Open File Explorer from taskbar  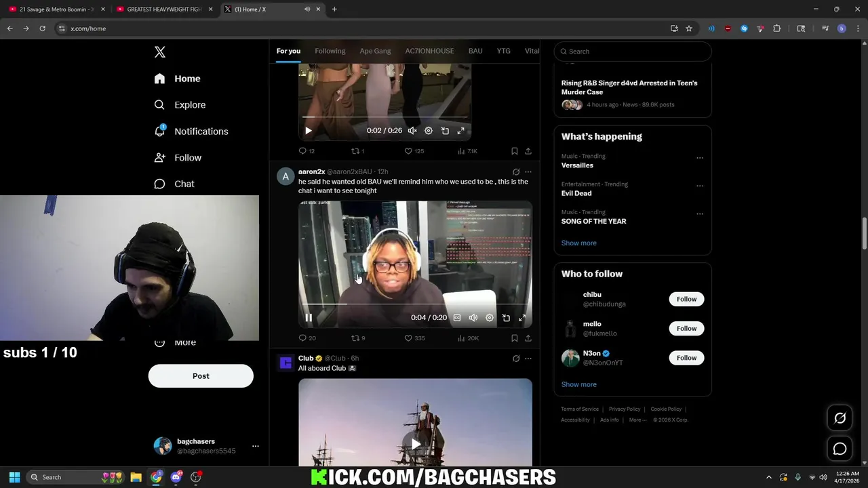(136, 477)
